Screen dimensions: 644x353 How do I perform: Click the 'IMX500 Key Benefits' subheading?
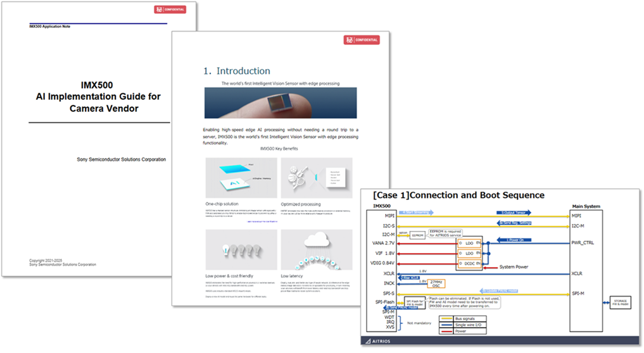[279, 149]
